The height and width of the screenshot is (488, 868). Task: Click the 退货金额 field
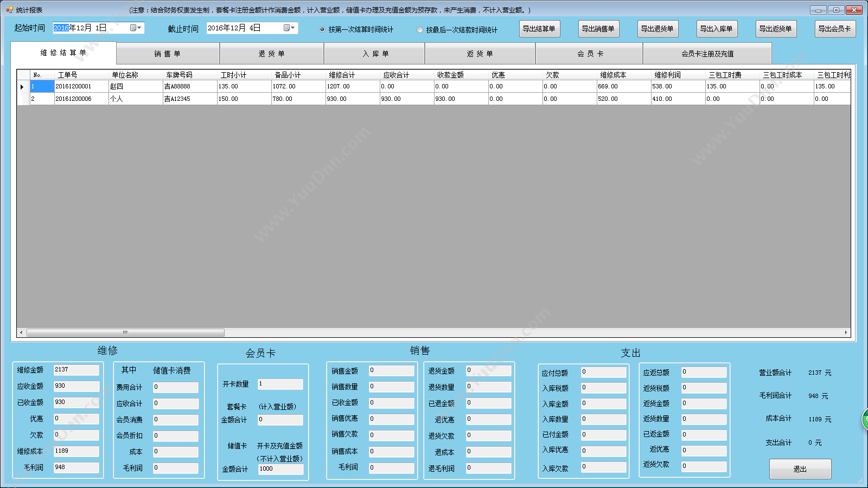488,371
